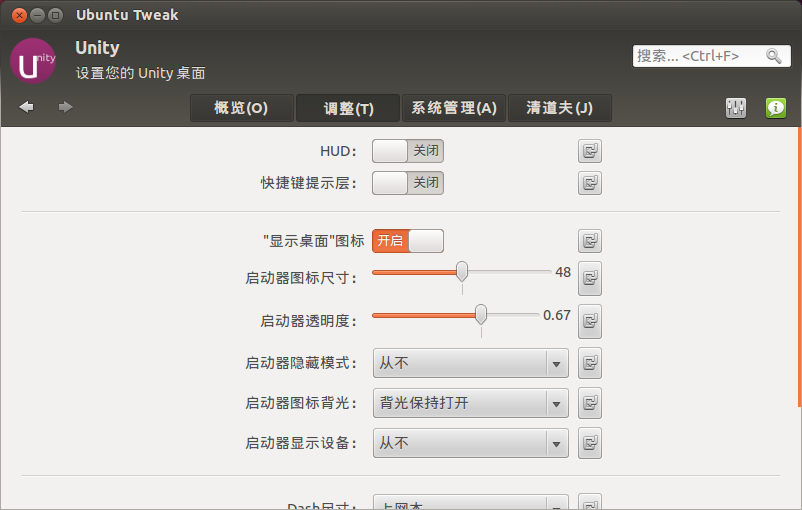Open the green info icon
The height and width of the screenshot is (510, 802).
[776, 108]
